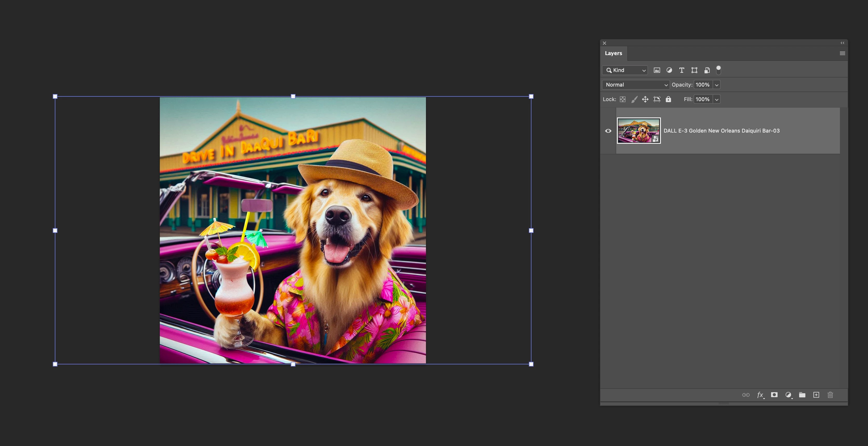The image size is (868, 446).
Task: Add a layer style with fx icon
Action: (x=760, y=395)
